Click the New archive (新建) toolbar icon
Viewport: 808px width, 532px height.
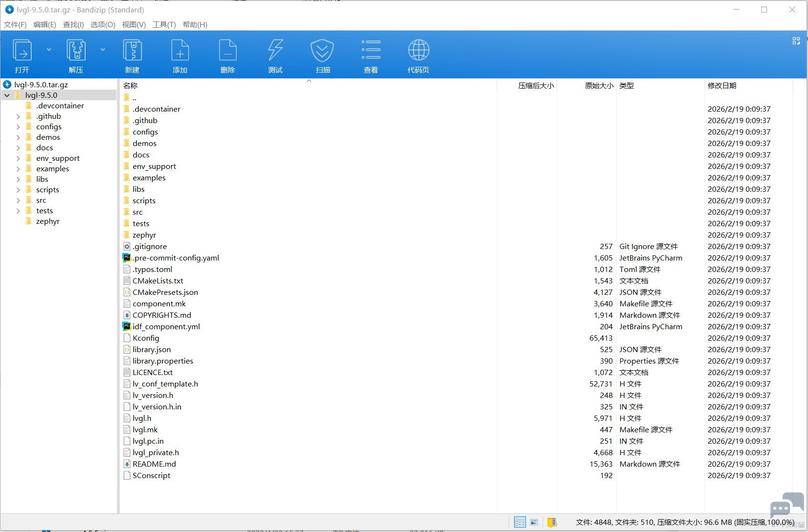point(132,50)
